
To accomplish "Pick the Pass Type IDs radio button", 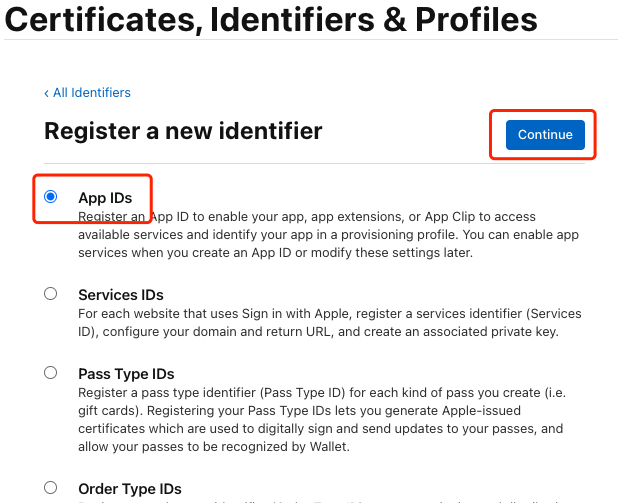I will [x=51, y=372].
